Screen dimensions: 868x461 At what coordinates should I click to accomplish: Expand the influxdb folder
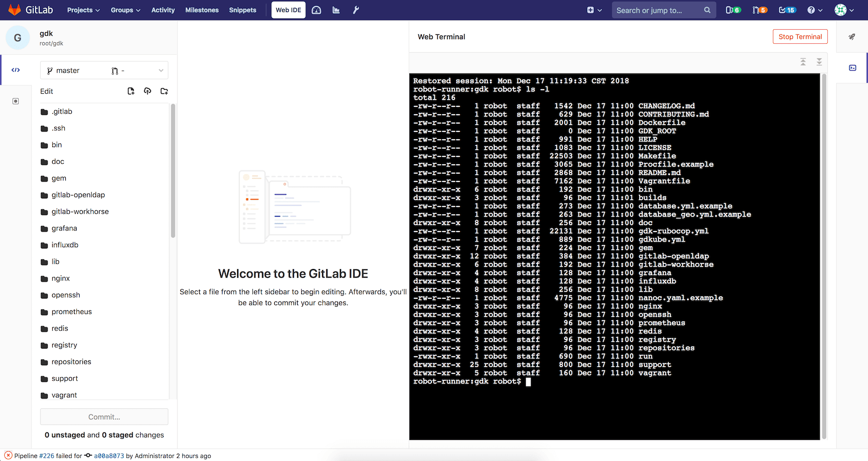(104, 245)
